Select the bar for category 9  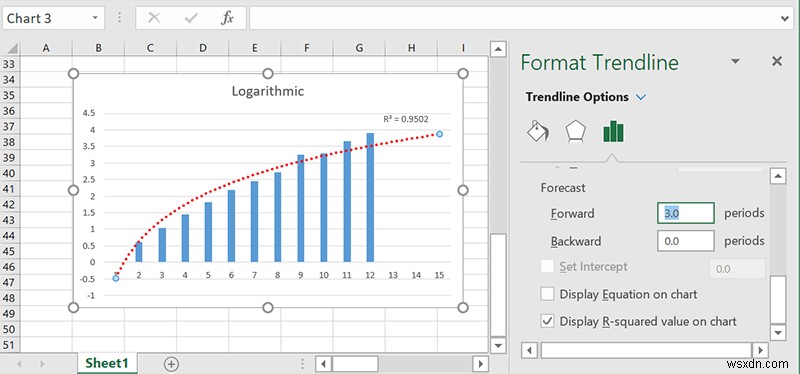301,208
